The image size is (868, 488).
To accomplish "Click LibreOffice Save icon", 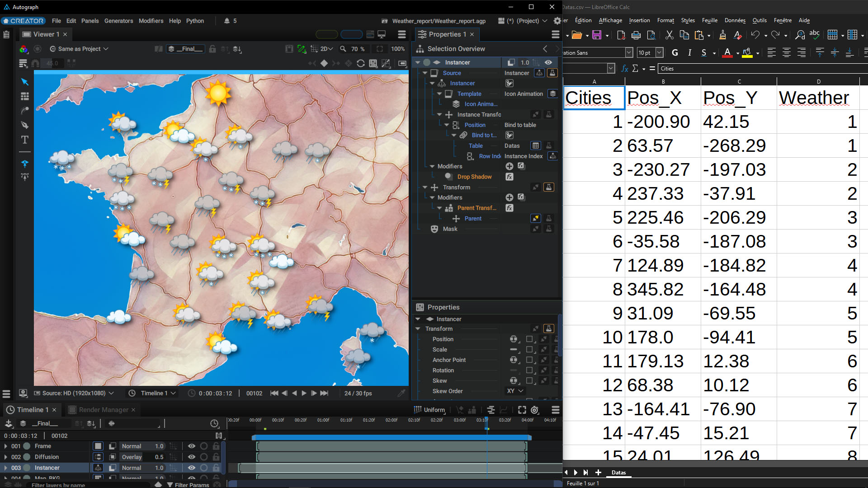I will coord(597,35).
